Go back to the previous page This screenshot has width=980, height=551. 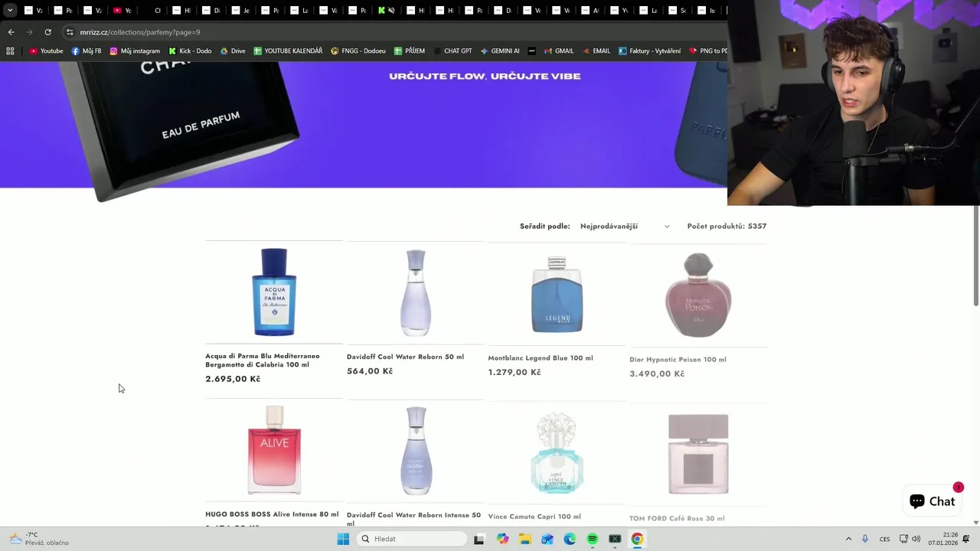[11, 32]
